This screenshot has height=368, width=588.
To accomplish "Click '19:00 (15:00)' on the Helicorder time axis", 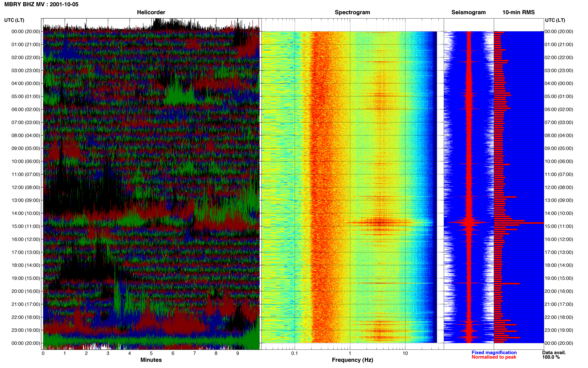I will 26,278.
